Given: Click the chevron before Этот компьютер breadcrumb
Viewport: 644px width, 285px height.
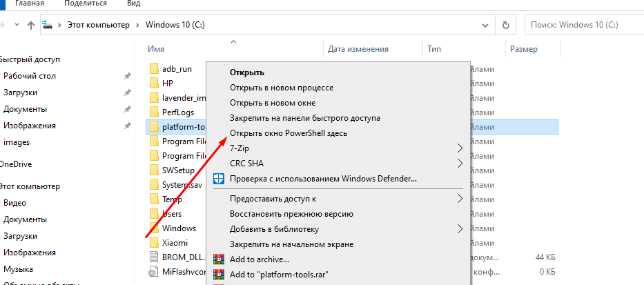Looking at the screenshot, I should coord(59,25).
